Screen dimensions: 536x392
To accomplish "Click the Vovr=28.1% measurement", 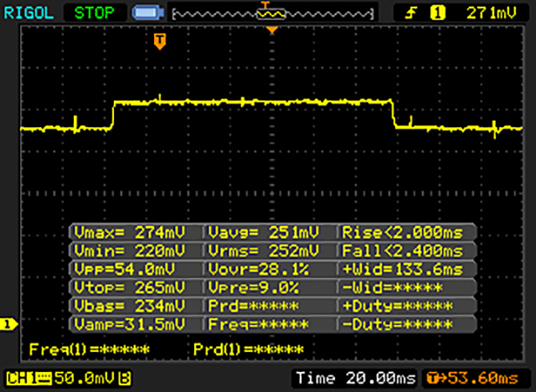I will 259,270.
